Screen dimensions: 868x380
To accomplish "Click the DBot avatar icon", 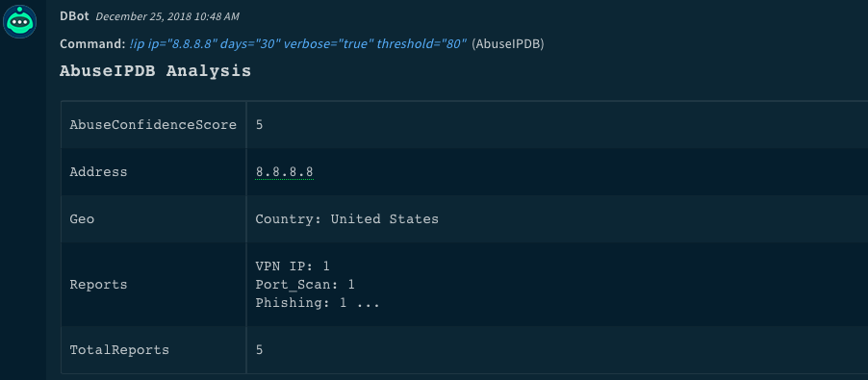I will tap(20, 21).
